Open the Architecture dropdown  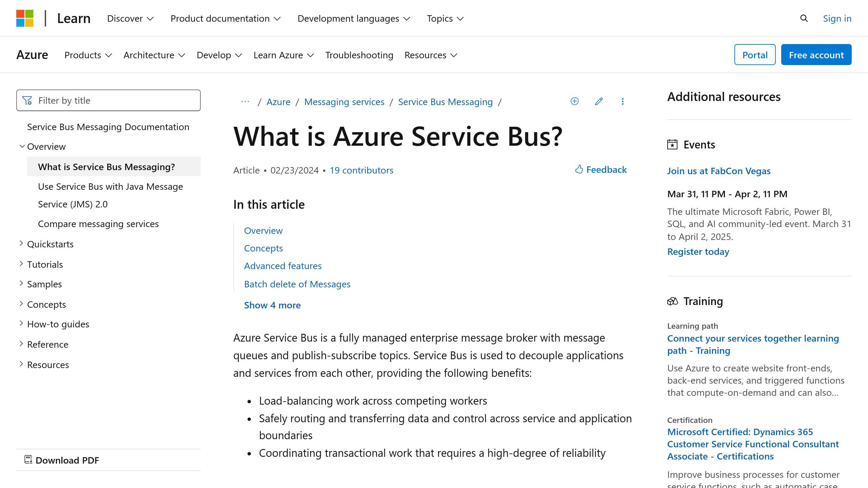pos(154,55)
